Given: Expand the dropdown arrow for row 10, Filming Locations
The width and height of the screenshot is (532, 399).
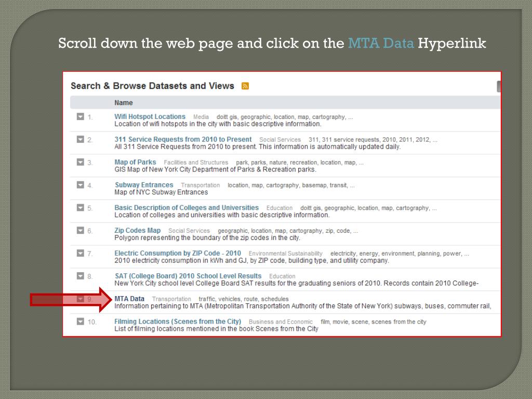Looking at the screenshot, I should 81,321.
